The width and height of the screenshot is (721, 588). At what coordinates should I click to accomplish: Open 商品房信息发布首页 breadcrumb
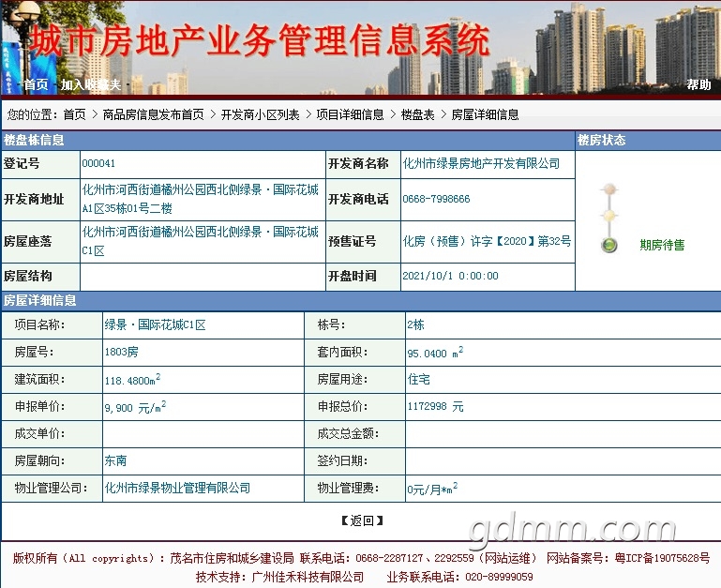click(x=153, y=114)
